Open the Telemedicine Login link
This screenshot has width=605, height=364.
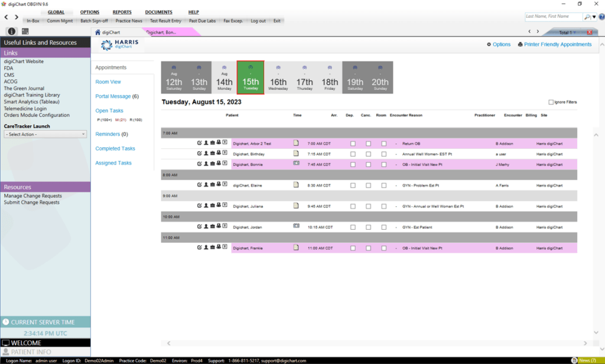[25, 109]
